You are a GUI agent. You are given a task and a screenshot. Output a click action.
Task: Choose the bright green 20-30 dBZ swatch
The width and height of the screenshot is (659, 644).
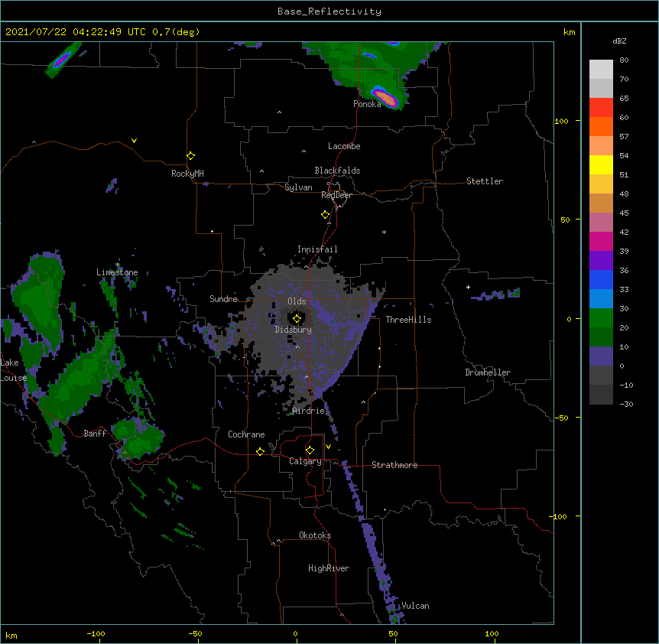601,318
